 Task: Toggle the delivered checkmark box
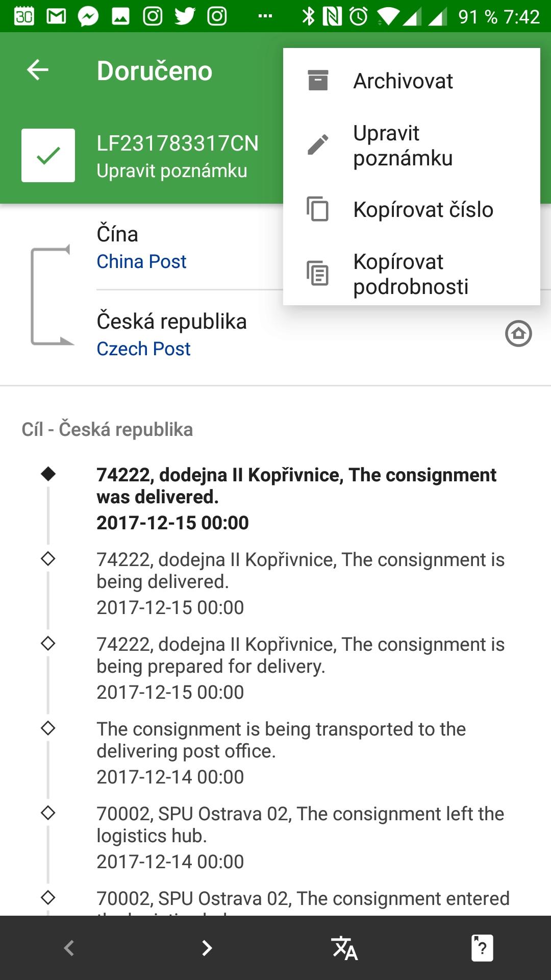point(48,155)
